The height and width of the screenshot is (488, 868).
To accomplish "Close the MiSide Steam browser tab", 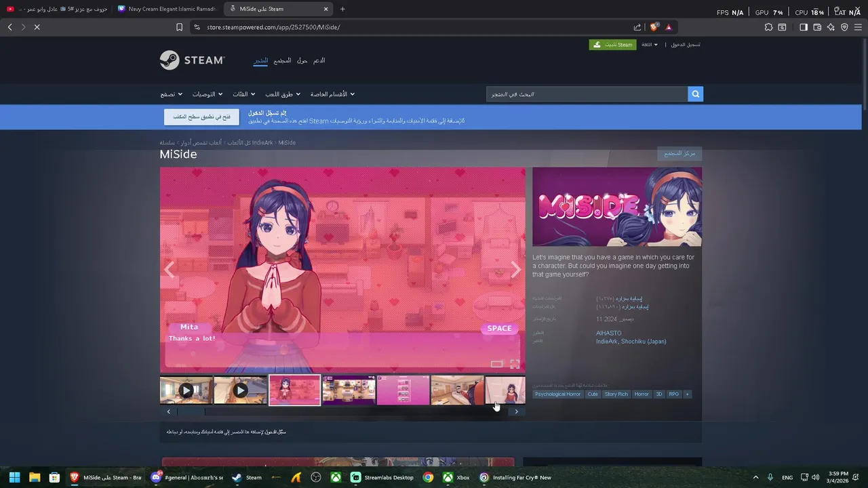I will pyautogui.click(x=325, y=9).
